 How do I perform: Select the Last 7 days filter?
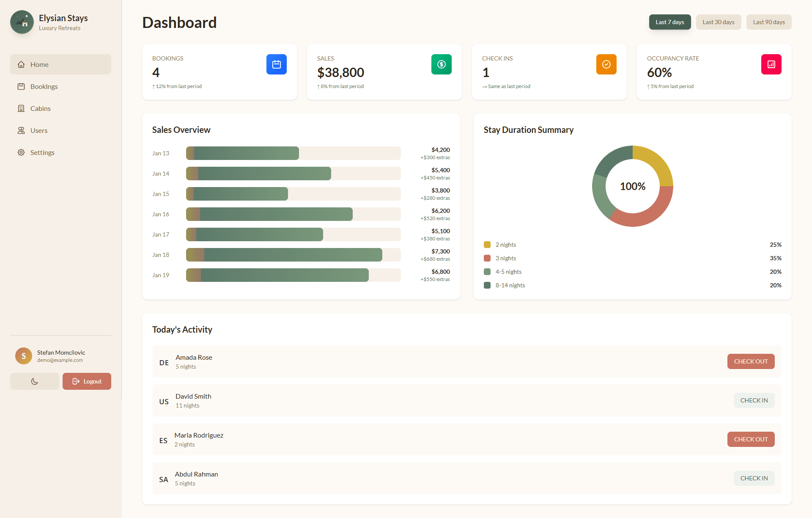click(x=669, y=22)
